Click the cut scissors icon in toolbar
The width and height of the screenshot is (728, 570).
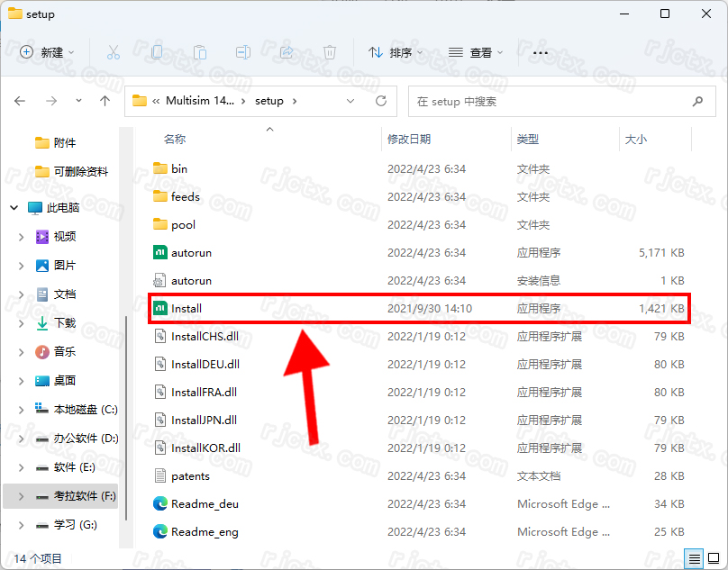(x=114, y=52)
